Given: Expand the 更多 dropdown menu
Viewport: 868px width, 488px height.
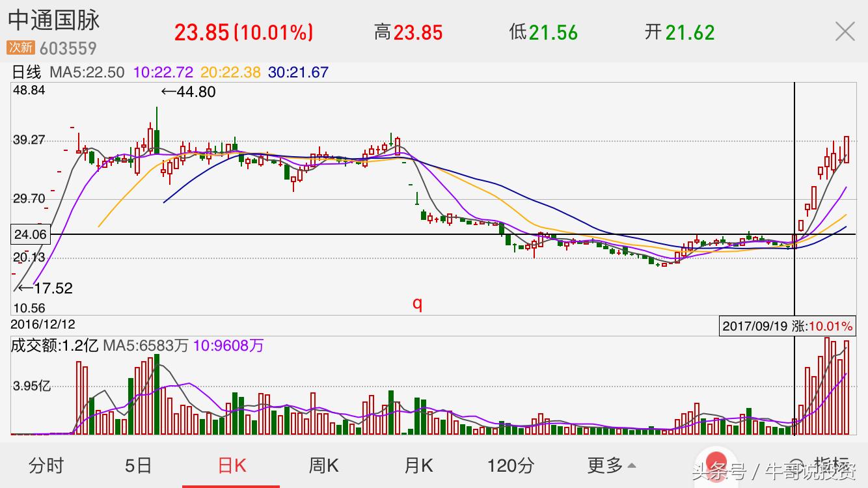Looking at the screenshot, I should click(x=611, y=465).
